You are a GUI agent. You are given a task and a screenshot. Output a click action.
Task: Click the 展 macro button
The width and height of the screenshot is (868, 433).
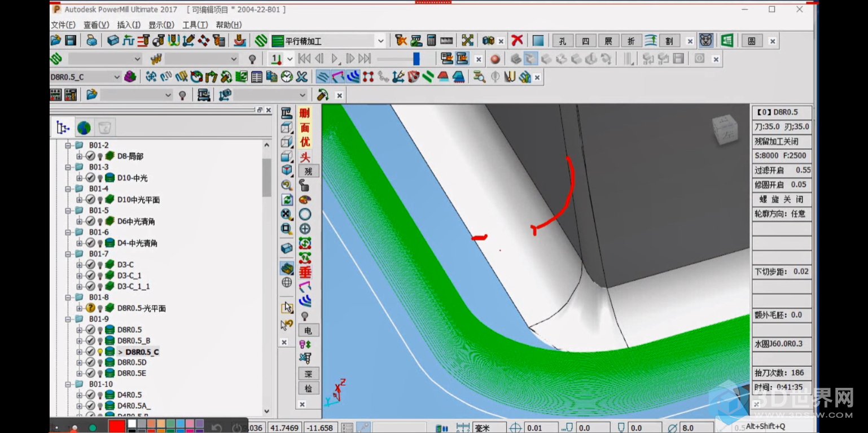[608, 41]
